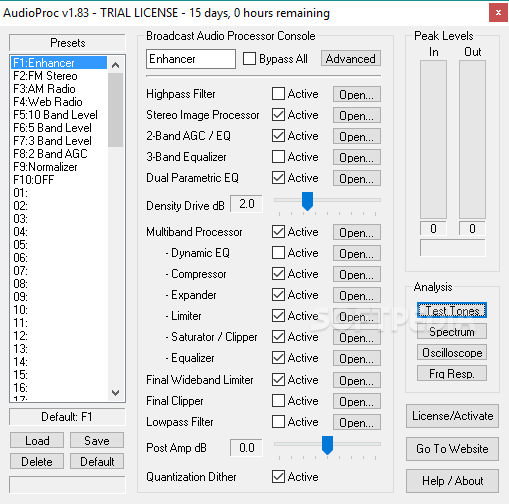The height and width of the screenshot is (504, 509).
Task: Select preset F3:AM Radio
Action: tap(59, 89)
